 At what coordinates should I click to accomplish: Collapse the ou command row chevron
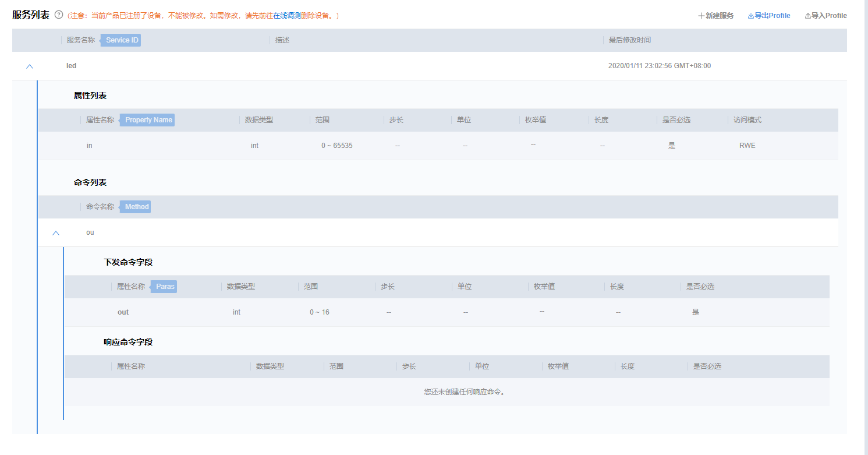tap(56, 233)
